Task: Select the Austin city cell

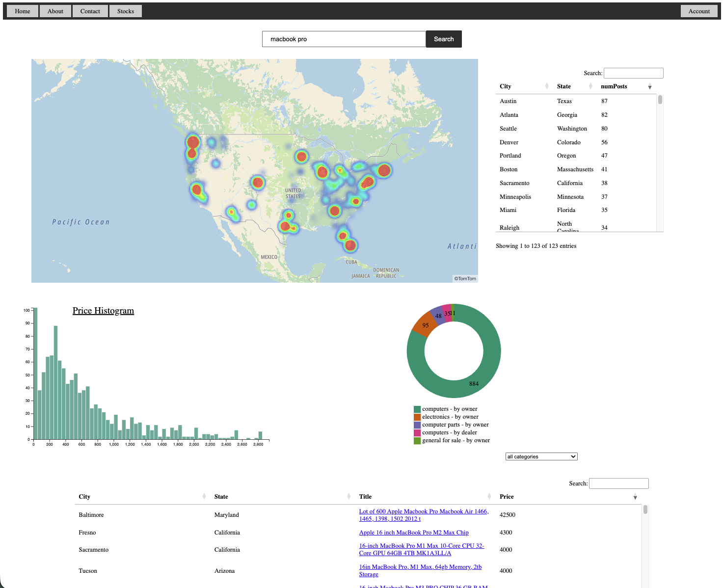Action: (508, 101)
